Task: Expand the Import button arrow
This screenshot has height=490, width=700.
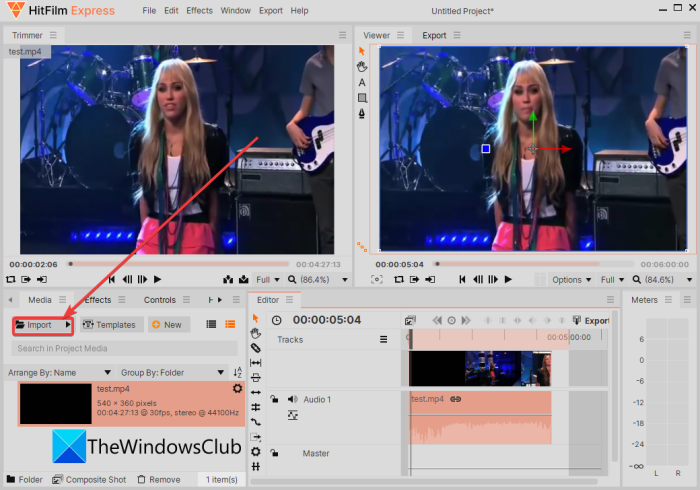Action: pos(68,324)
